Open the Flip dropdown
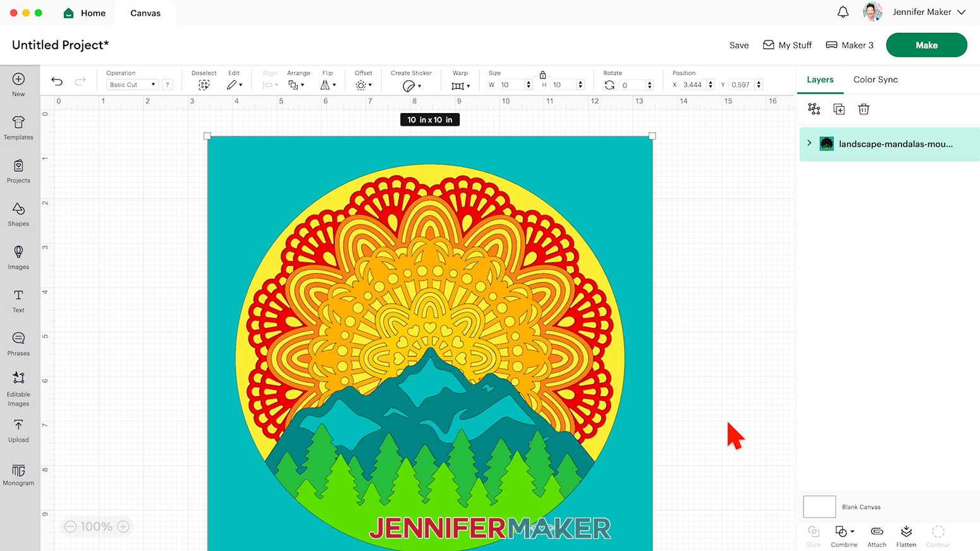Image resolution: width=980 pixels, height=551 pixels. (x=328, y=85)
